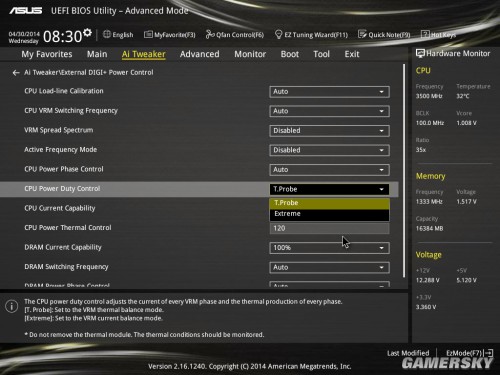Click the settings gear beside the clock
Viewport: 500px width, 375px height.
[x=87, y=32]
